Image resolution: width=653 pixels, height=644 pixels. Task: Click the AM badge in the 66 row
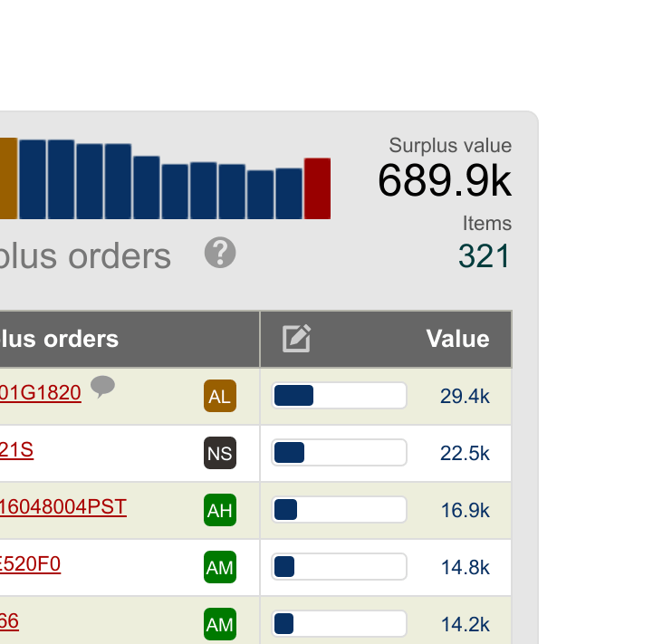pyautogui.click(x=220, y=624)
